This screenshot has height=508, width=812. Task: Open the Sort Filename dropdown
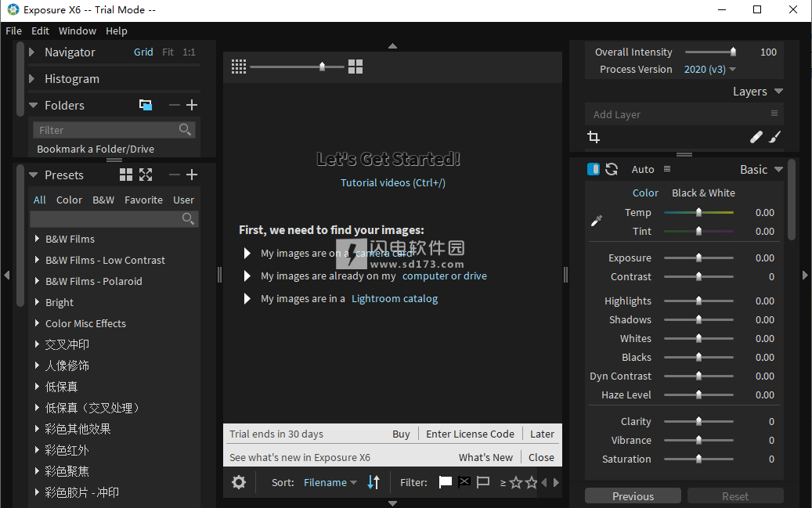(330, 483)
